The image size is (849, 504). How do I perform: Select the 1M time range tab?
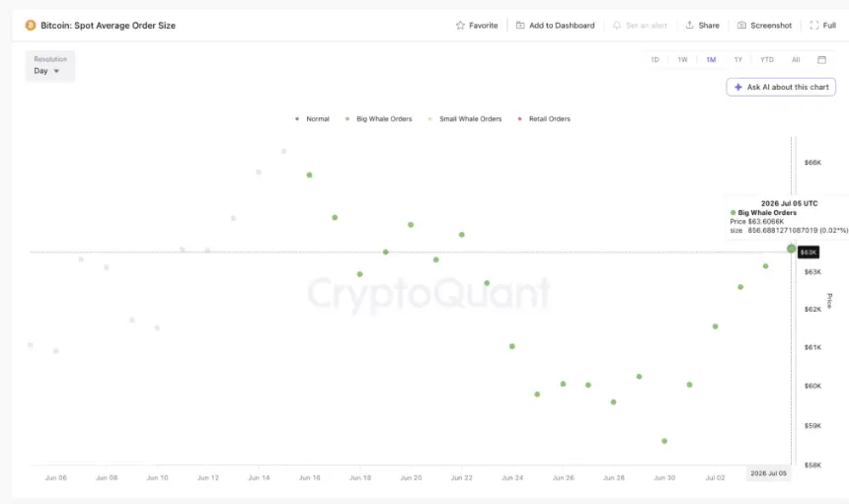coord(711,60)
